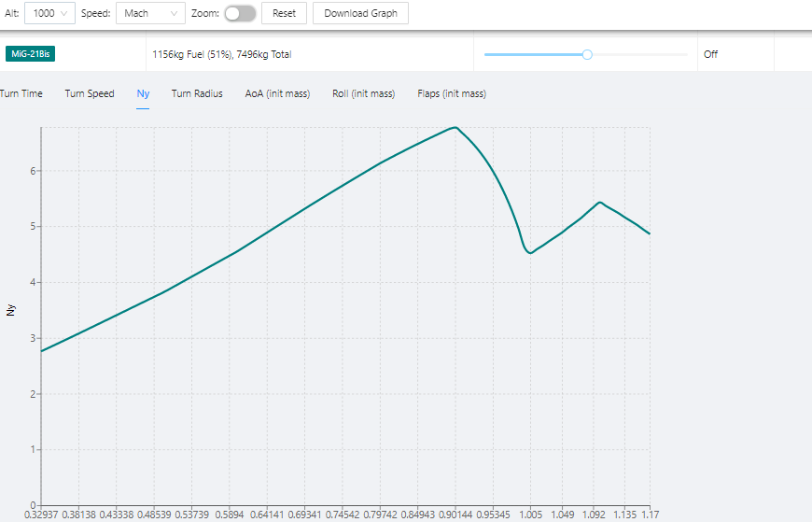Click the y-axis tick label 6
Image resolution: width=812 pixels, height=522 pixels.
34,171
